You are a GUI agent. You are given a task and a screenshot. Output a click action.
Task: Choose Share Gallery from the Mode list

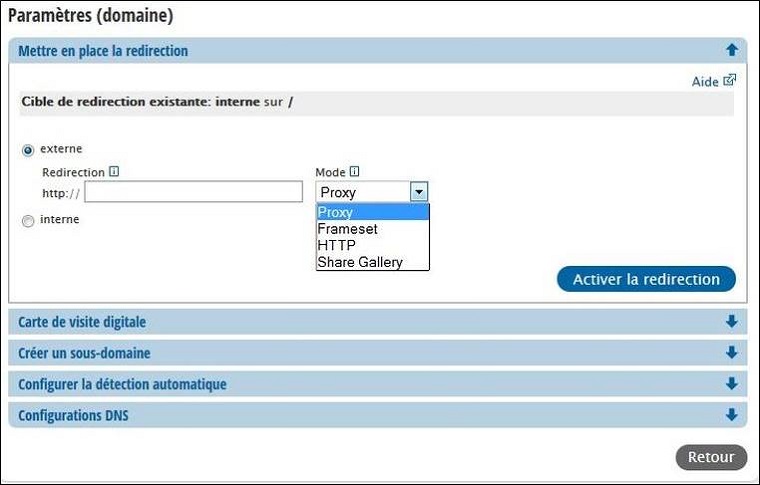[x=373, y=262]
